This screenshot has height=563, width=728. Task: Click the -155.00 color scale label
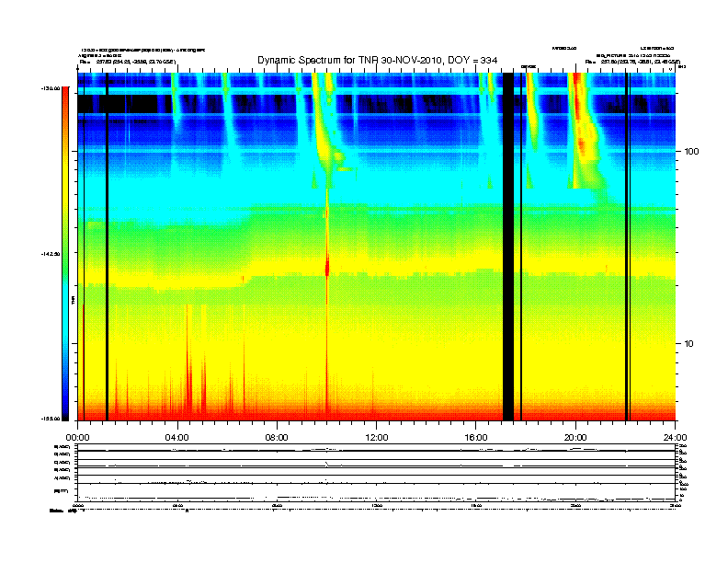51,419
